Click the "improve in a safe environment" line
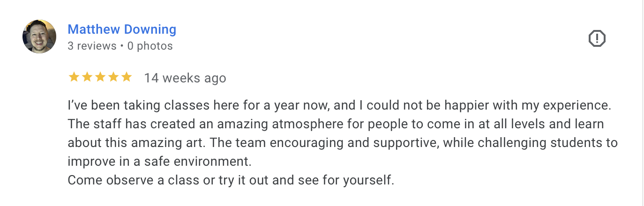The width and height of the screenshot is (644, 206). 160,162
